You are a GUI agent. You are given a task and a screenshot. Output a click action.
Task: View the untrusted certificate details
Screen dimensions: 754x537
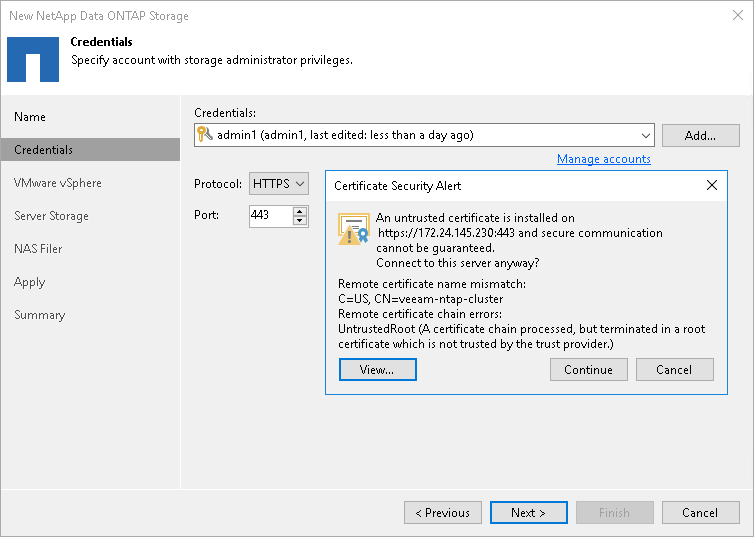click(377, 370)
